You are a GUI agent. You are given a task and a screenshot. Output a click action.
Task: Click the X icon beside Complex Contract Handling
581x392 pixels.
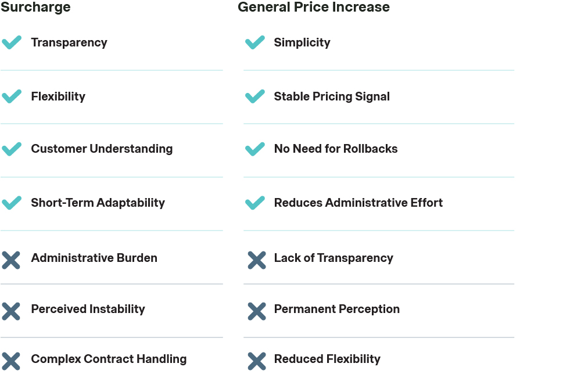point(11,361)
